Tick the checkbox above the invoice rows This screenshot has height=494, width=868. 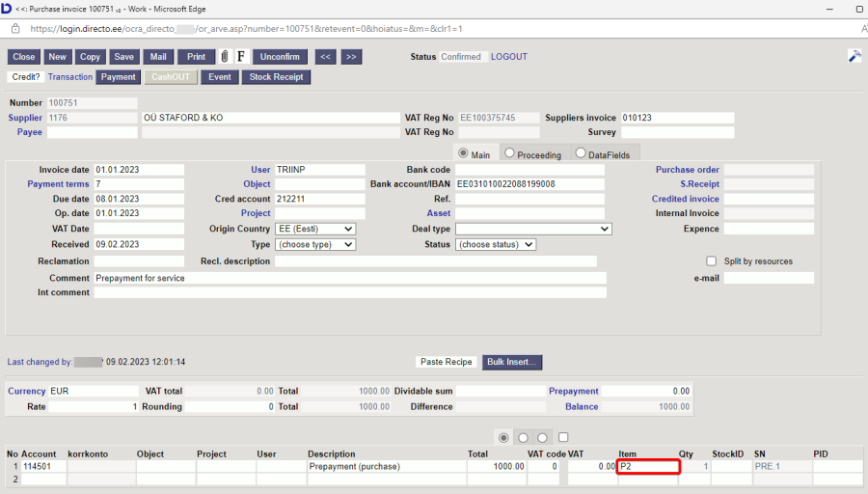click(x=563, y=437)
